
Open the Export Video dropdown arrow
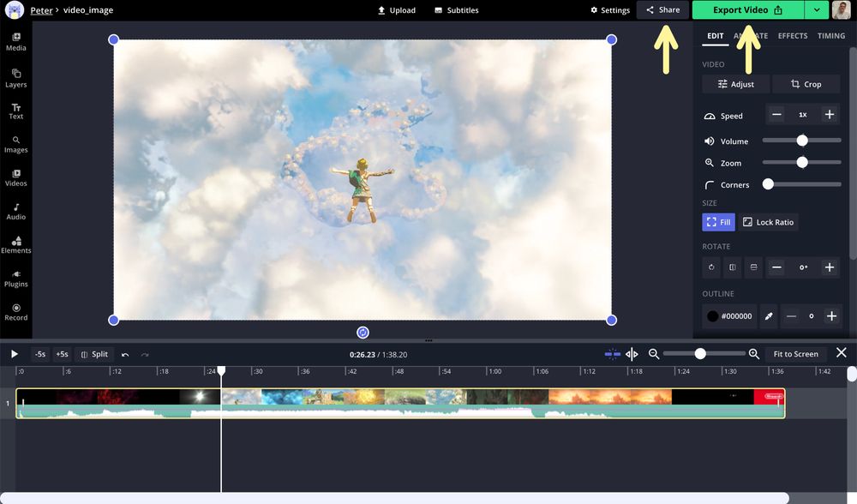pyautogui.click(x=816, y=9)
